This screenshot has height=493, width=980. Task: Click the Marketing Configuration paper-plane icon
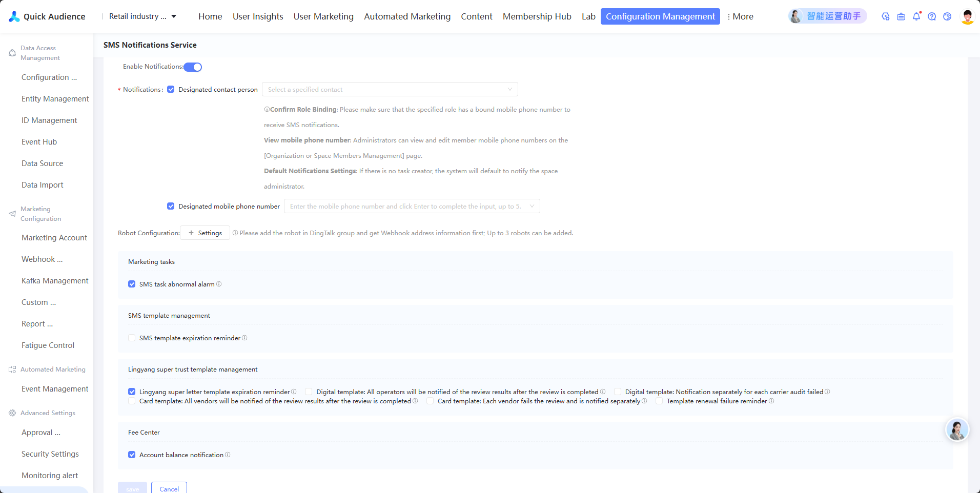[x=12, y=214]
